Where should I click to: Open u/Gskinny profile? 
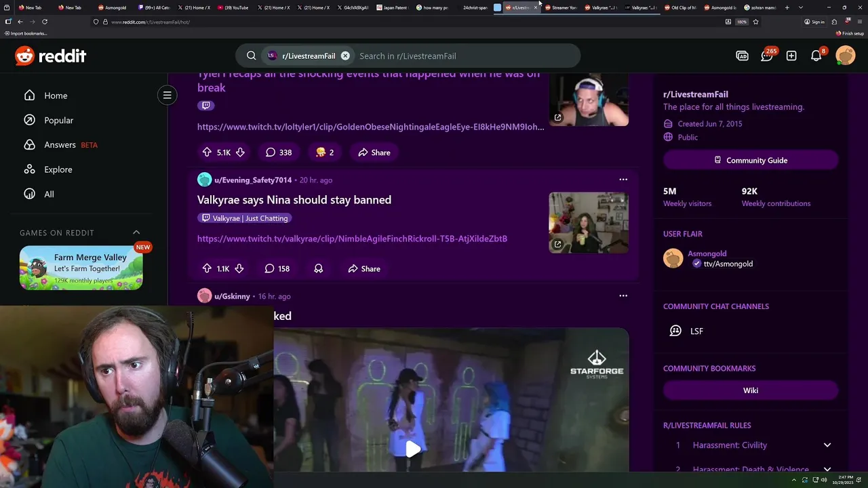coord(232,296)
